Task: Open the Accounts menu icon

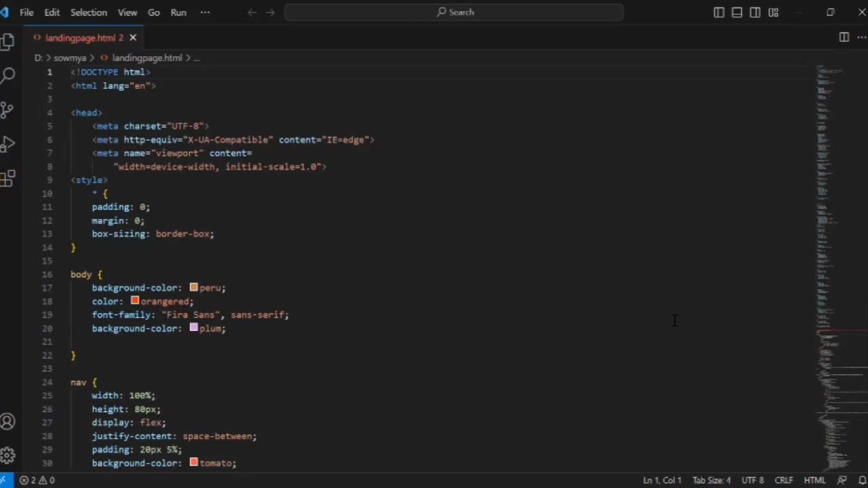Action: click(7, 422)
